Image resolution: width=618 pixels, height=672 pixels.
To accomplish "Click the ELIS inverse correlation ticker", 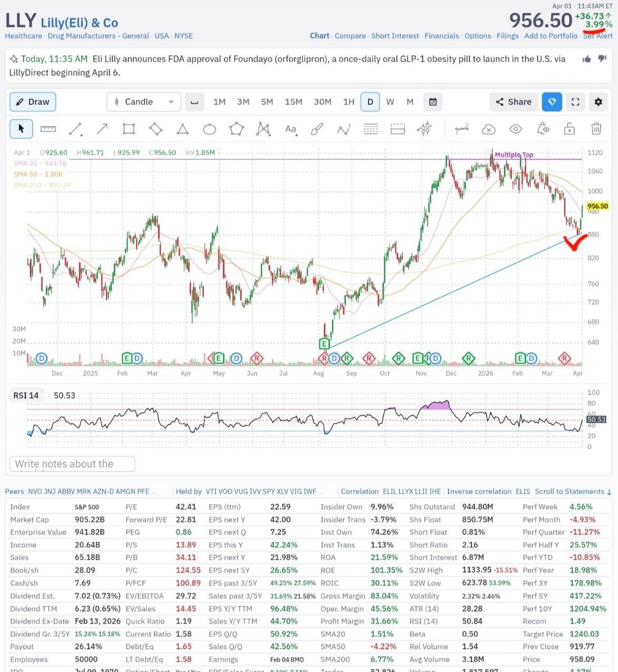I will tap(523, 491).
